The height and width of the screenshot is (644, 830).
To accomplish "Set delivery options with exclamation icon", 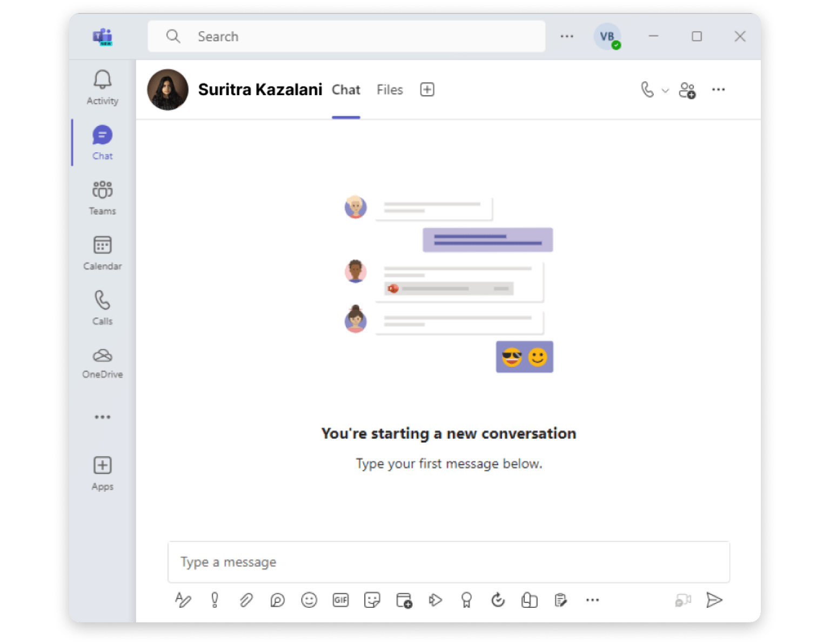I will (215, 600).
